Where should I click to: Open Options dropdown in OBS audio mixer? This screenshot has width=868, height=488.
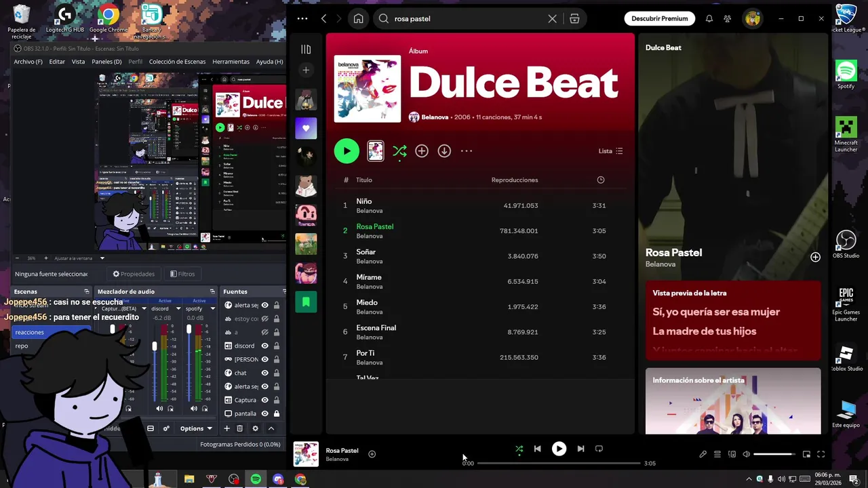coord(196,428)
